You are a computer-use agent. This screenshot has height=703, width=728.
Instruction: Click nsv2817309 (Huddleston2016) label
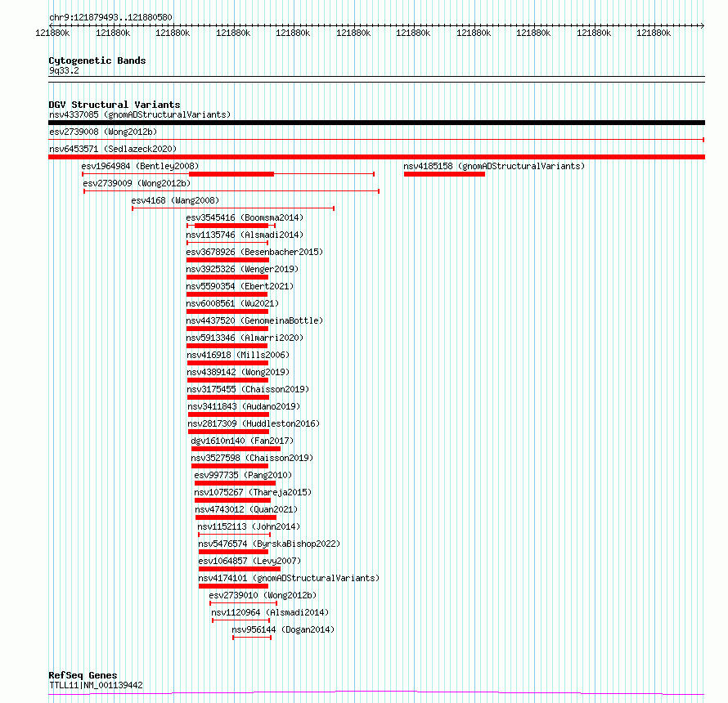pos(254,423)
